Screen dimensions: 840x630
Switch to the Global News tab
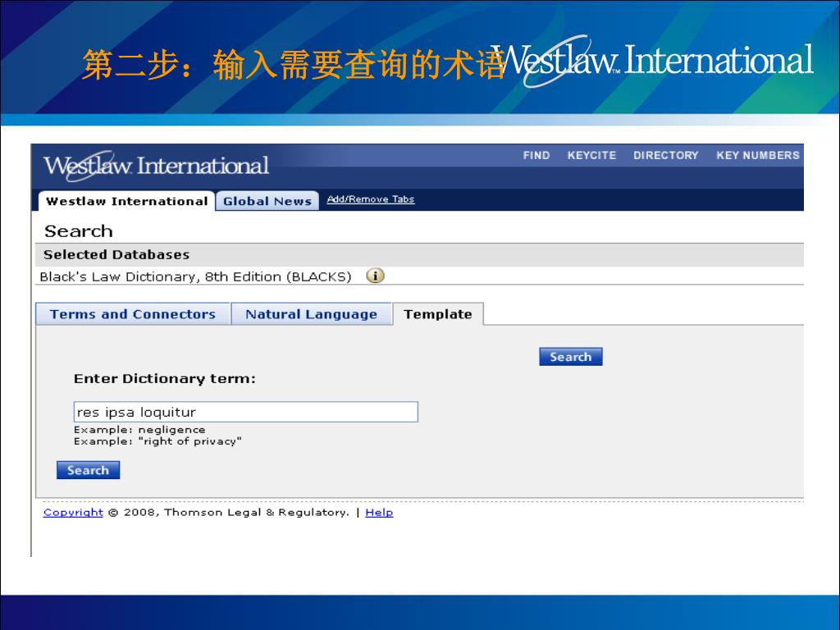[267, 201]
